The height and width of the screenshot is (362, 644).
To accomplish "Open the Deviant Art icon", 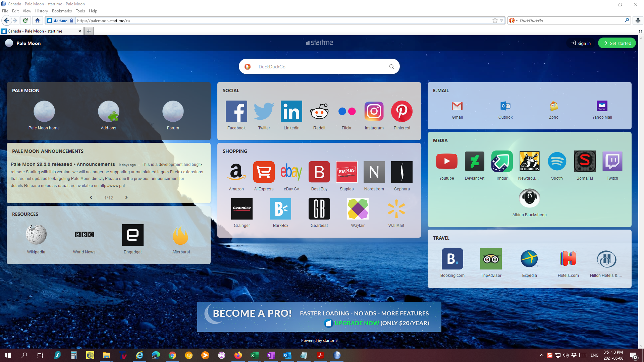I will click(475, 161).
